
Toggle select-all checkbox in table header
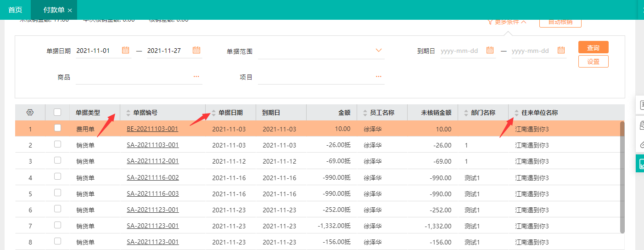pyautogui.click(x=57, y=112)
